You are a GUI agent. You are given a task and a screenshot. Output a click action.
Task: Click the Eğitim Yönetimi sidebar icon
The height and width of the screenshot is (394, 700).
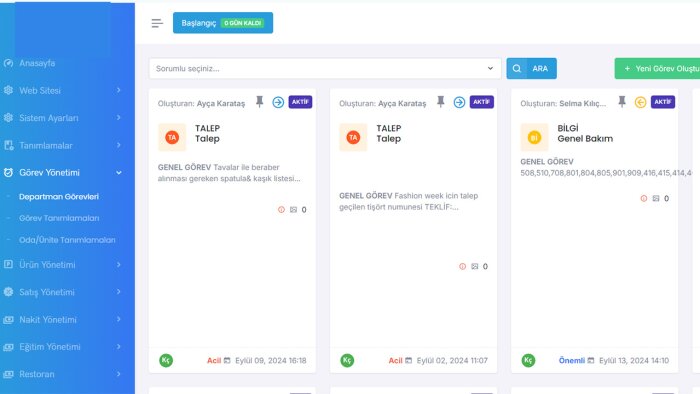[8, 347]
